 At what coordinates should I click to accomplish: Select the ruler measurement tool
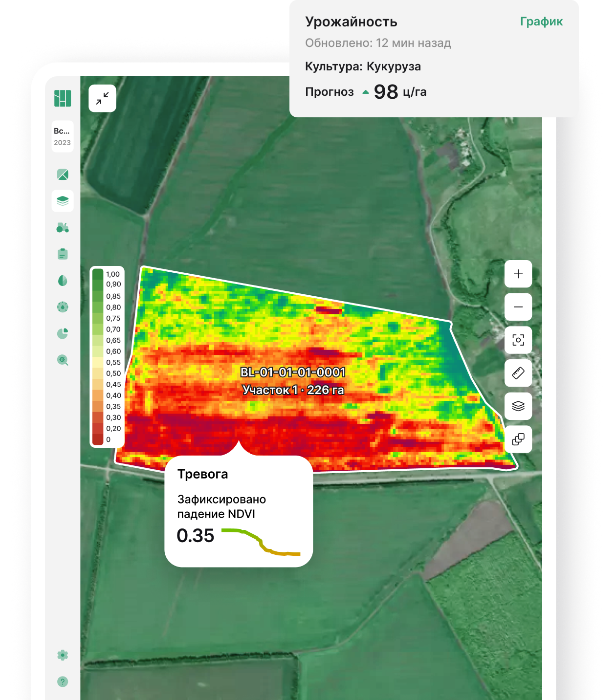pyautogui.click(x=518, y=373)
